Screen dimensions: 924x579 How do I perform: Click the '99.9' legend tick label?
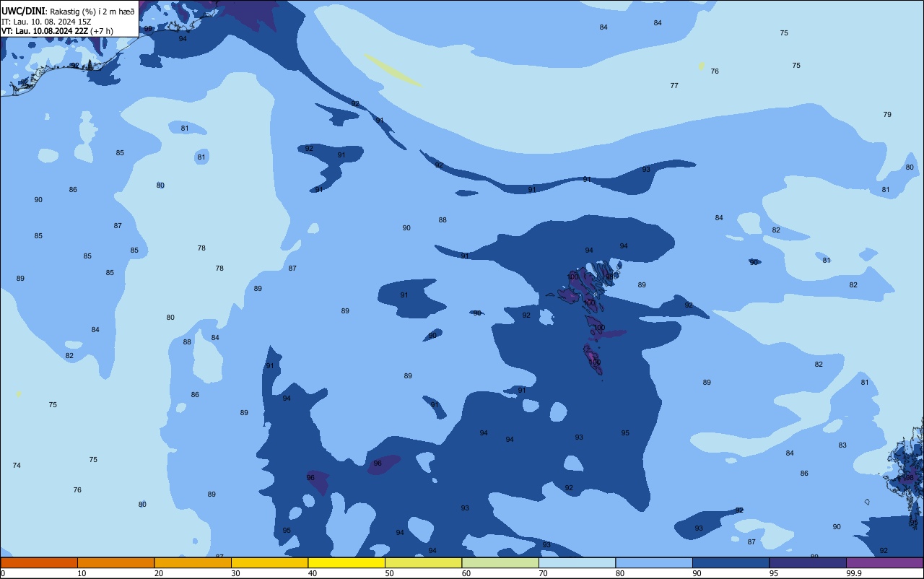coord(855,573)
